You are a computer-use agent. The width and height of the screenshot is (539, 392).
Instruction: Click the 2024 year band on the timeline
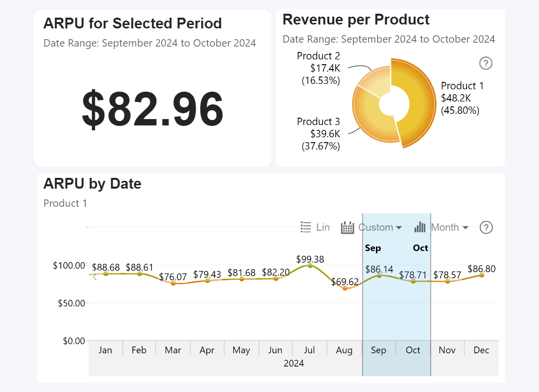294,364
